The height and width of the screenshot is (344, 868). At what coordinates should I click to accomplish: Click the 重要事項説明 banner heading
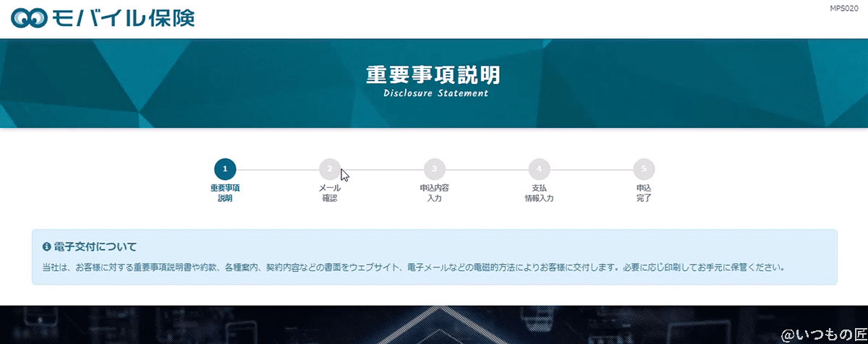[433, 75]
